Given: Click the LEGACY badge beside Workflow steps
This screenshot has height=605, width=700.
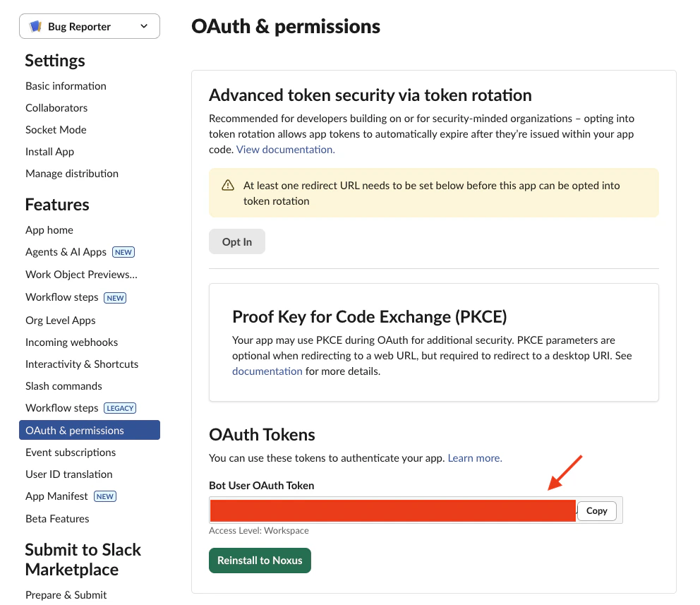Looking at the screenshot, I should point(120,408).
